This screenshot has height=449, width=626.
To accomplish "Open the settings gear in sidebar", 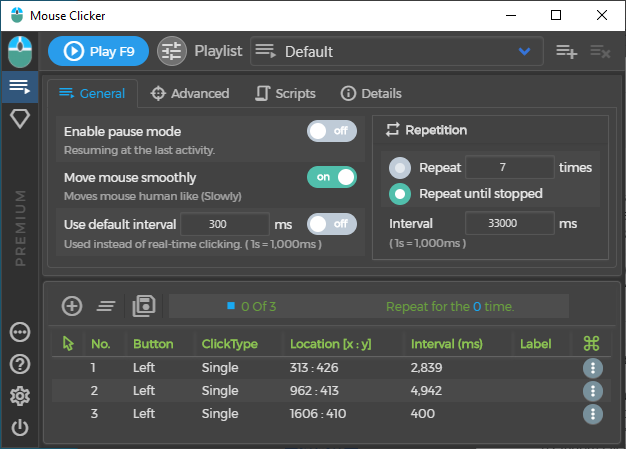I will [19, 396].
